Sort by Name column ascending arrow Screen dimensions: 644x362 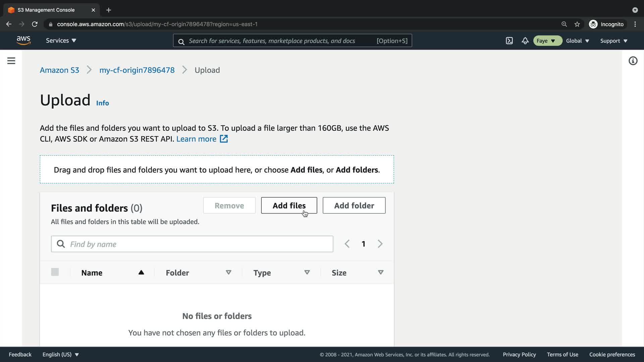point(141,273)
